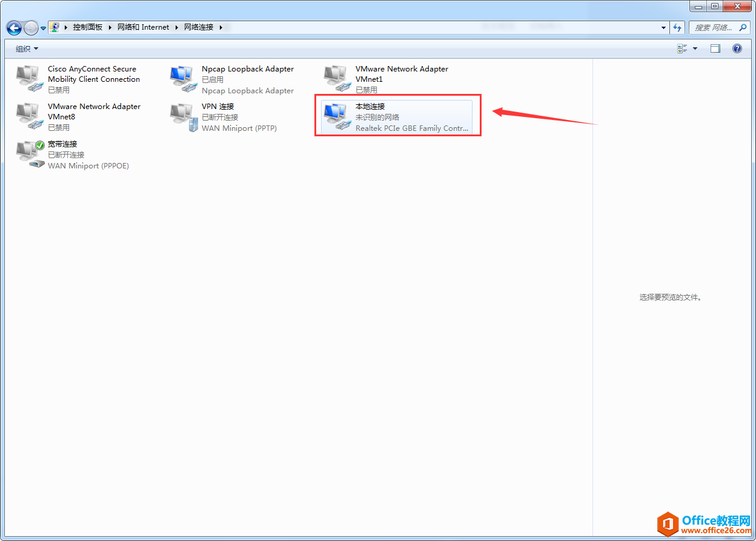Screen dimensions: 756x541
Task: Click the 网络连接 breadcrumb
Action: (199, 27)
